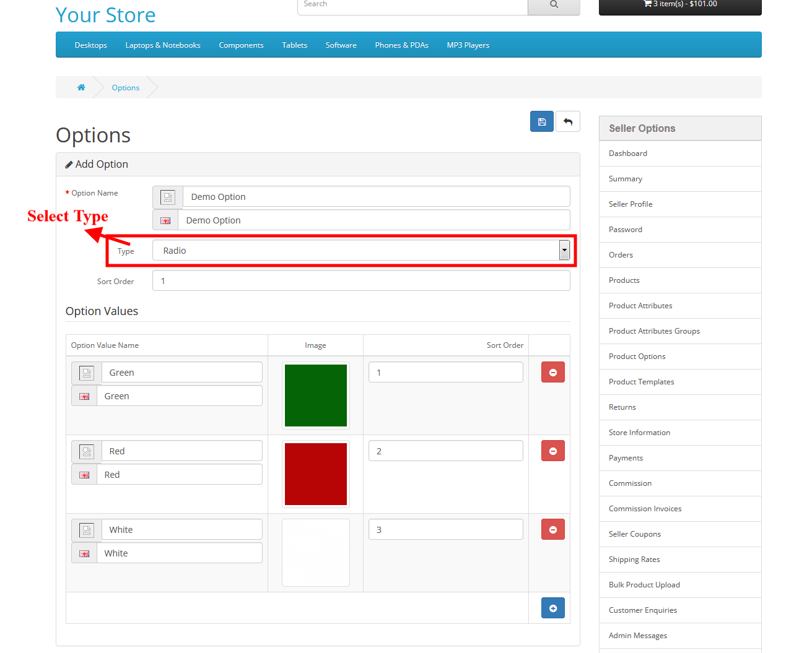This screenshot has width=812, height=653.
Task: Open the shopping cart with 3 items
Action: [x=680, y=6]
